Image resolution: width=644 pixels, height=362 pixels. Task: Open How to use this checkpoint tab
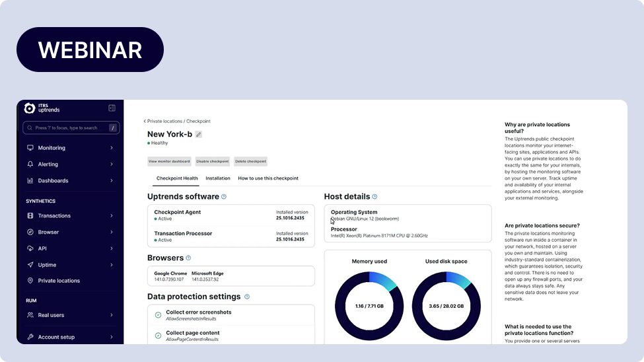click(268, 178)
